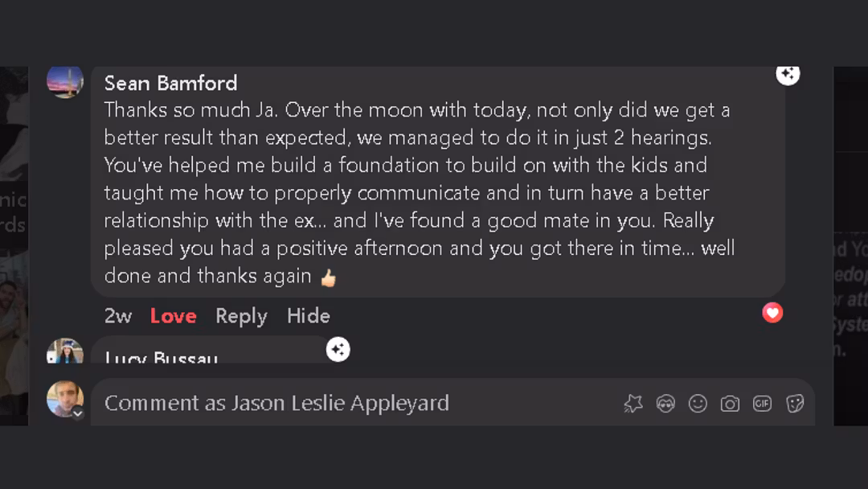Click Jason's avatar beside the comment box
The height and width of the screenshot is (489, 868).
click(64, 399)
